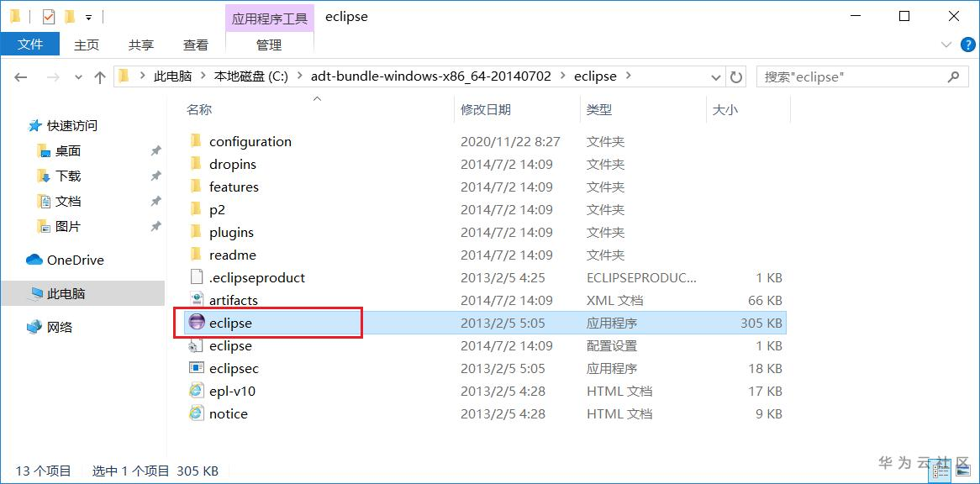Viewport: 980px width, 484px height.
Task: Open the help question mark icon
Action: pyautogui.click(x=967, y=45)
